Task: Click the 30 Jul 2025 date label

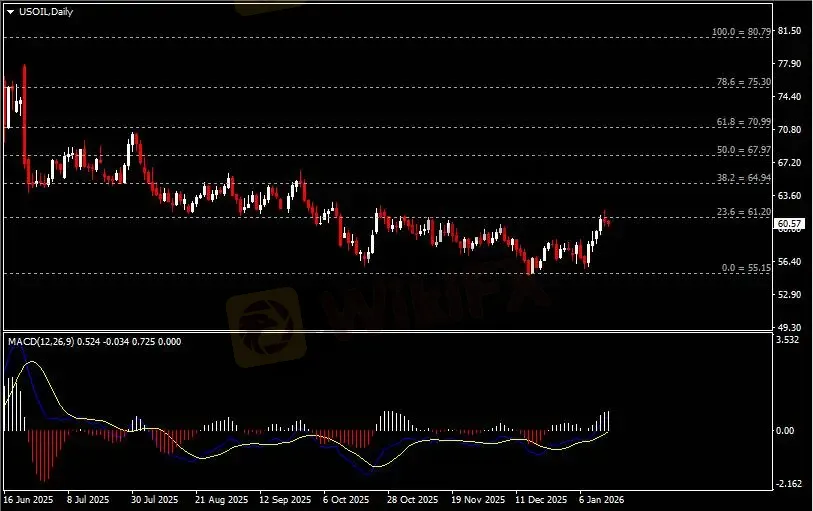Action: [x=155, y=500]
